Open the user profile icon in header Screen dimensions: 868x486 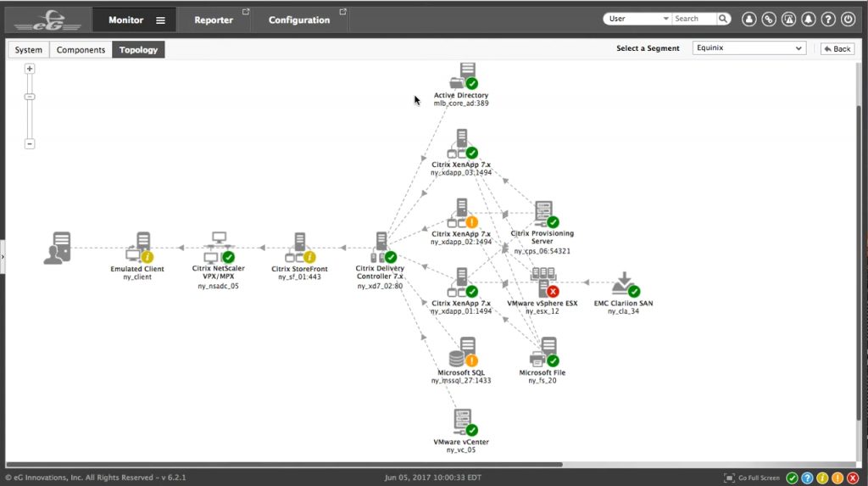coord(749,19)
